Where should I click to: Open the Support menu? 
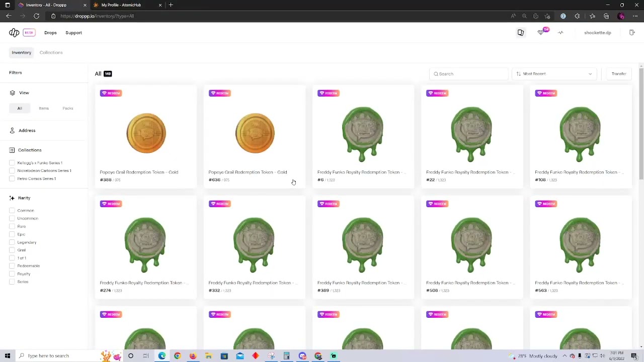coord(73,33)
